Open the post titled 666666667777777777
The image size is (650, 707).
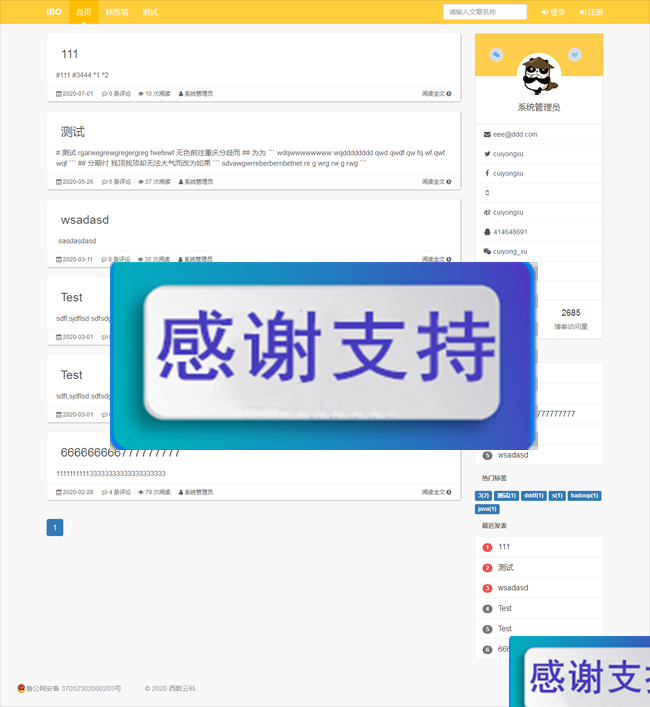pos(120,452)
